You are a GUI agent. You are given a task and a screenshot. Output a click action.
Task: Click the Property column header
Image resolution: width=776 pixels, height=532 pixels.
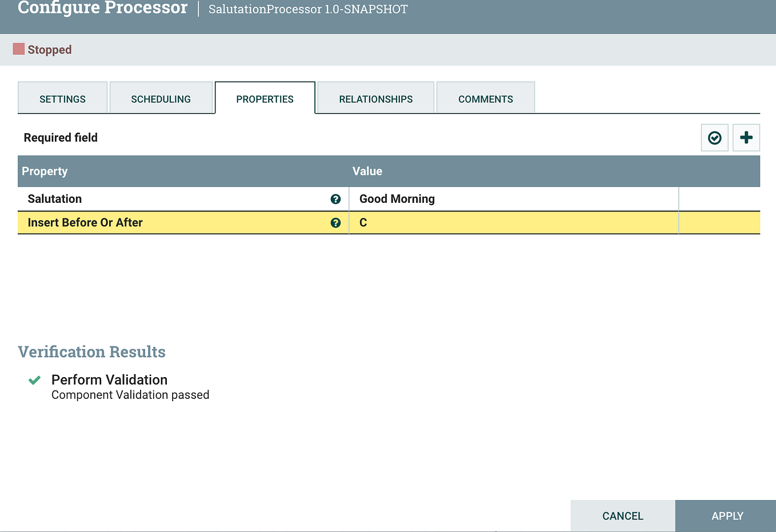click(x=45, y=171)
